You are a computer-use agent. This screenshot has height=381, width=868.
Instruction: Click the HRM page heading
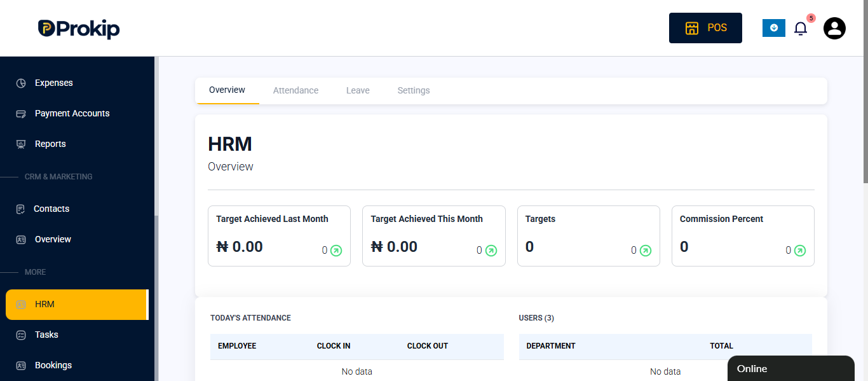point(230,144)
